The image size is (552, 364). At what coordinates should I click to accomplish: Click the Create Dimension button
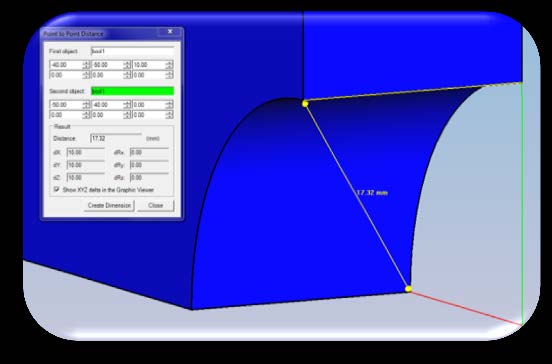pyautogui.click(x=109, y=205)
